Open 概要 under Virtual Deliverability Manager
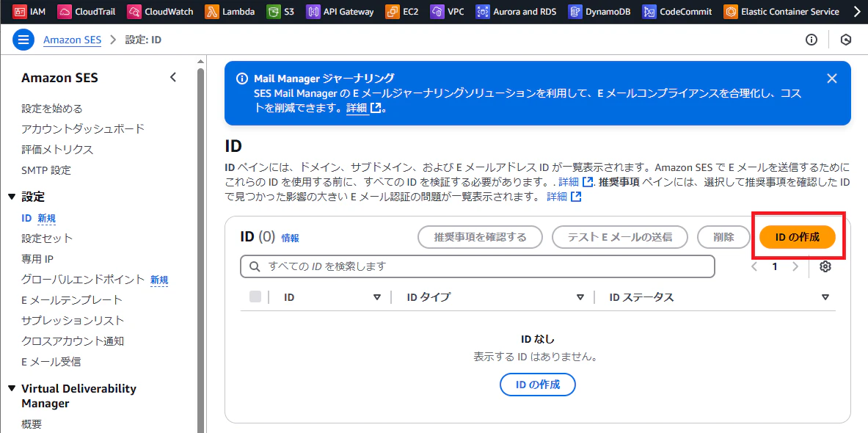The image size is (868, 433). (x=32, y=425)
